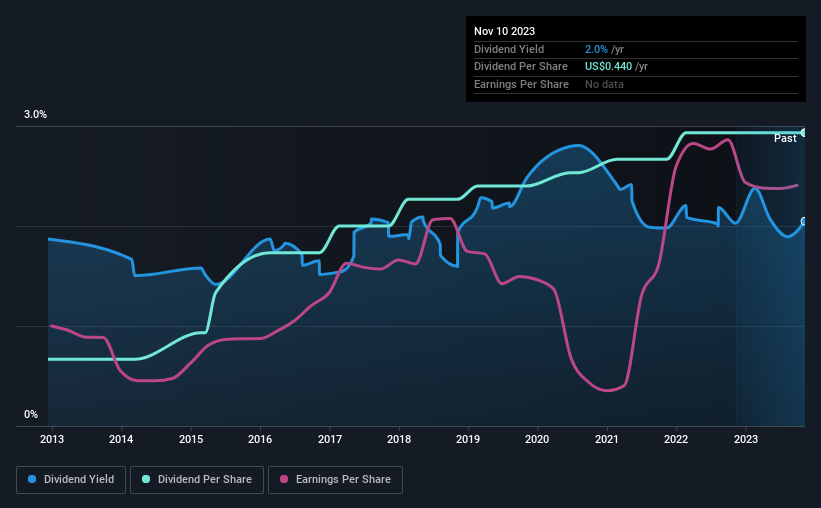Click the 2018 x-axis label
Viewport: 821px width, 508px height.
[399, 439]
